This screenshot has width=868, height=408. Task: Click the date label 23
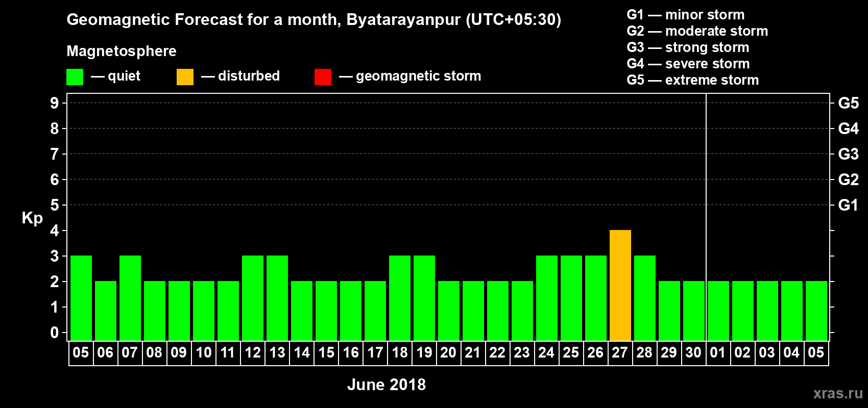pyautogui.click(x=522, y=353)
